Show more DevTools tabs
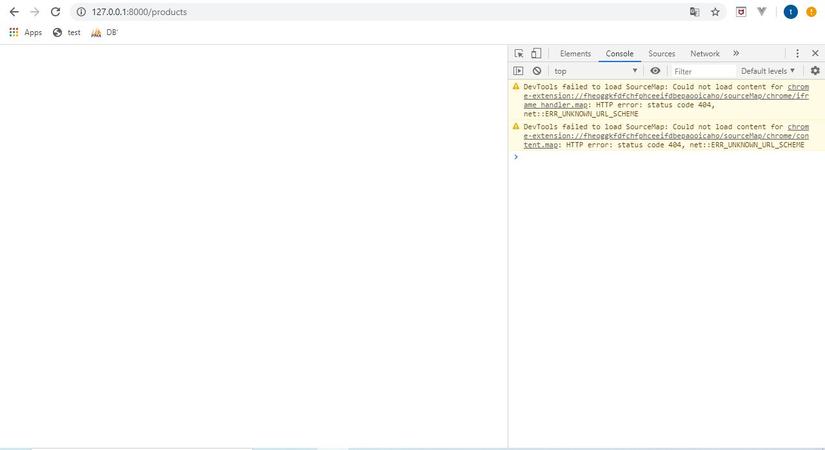Screen dimensions: 825x450 [x=736, y=53]
